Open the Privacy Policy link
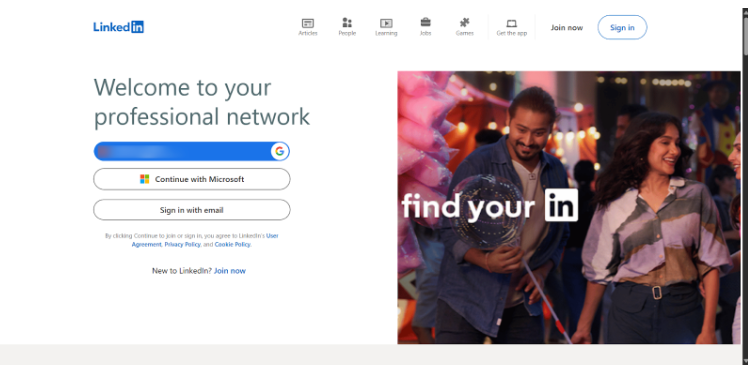This screenshot has width=748, height=368. [x=182, y=244]
